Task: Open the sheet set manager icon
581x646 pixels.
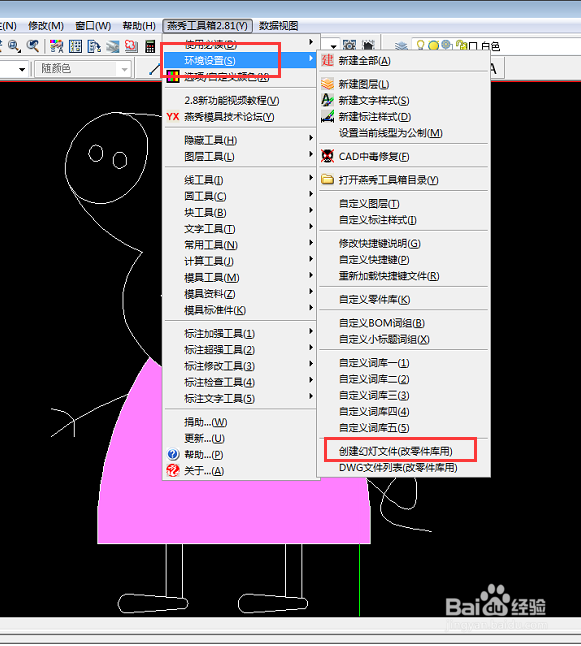Action: [112, 46]
